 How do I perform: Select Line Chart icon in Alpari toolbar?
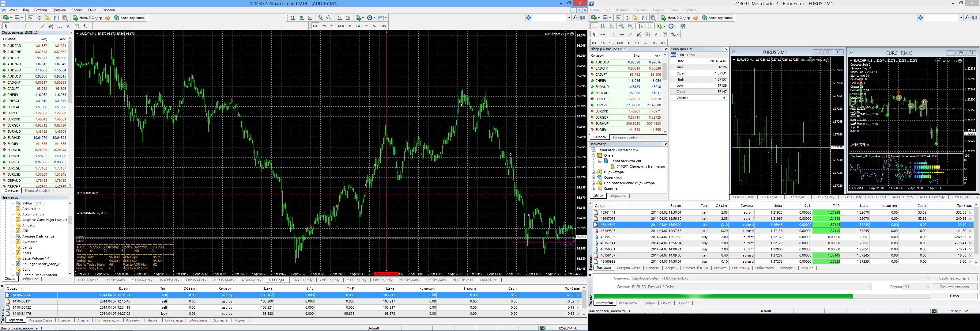(311, 18)
